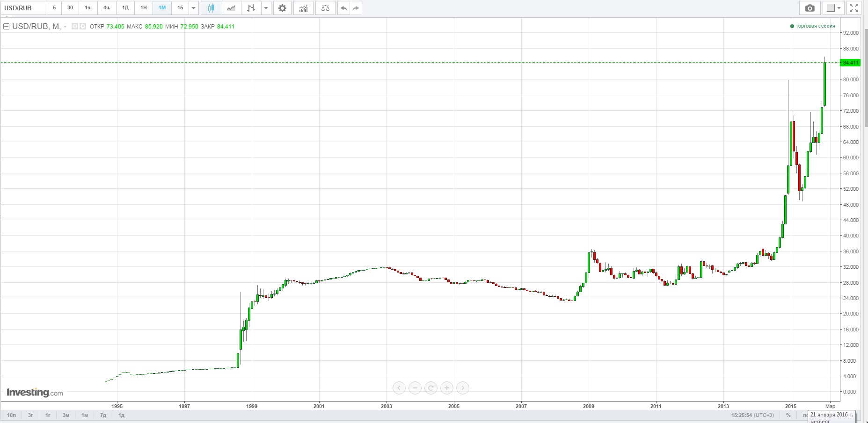Viewport: 868px width, 423px height.
Task: Open chart settings gear icon
Action: tap(282, 8)
